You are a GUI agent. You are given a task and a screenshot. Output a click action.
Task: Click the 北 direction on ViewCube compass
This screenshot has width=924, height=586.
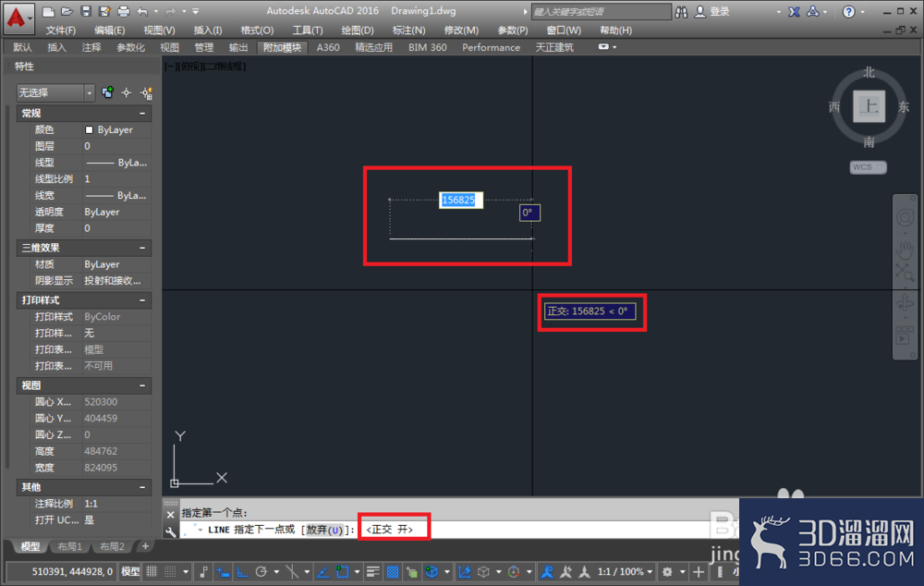[869, 72]
